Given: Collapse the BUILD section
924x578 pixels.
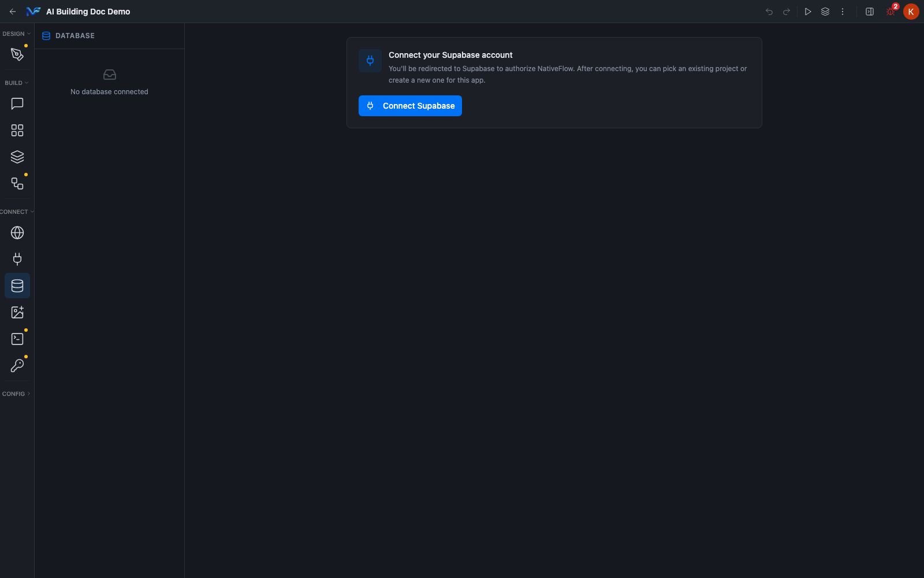Looking at the screenshot, I should point(17,83).
